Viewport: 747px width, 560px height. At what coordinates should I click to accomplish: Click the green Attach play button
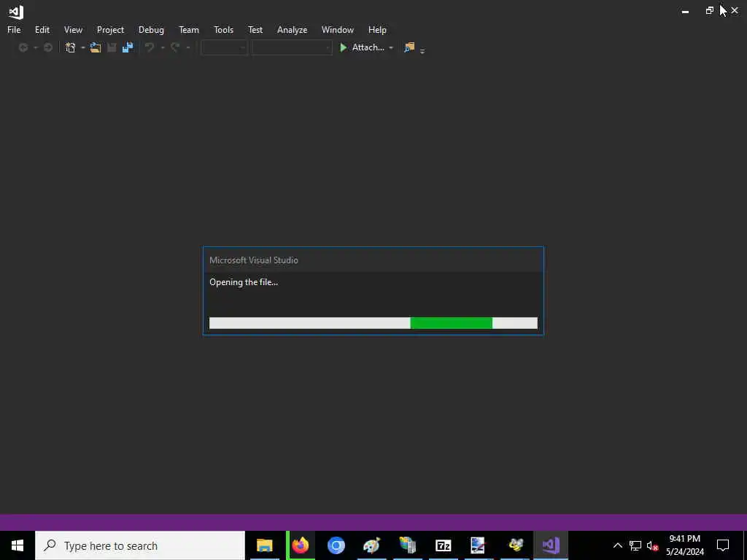343,47
